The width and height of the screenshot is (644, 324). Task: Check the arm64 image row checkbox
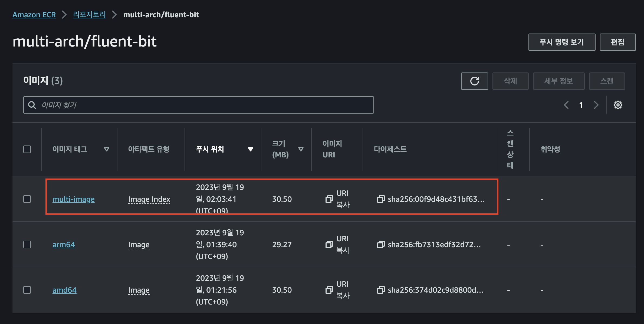coord(27,244)
